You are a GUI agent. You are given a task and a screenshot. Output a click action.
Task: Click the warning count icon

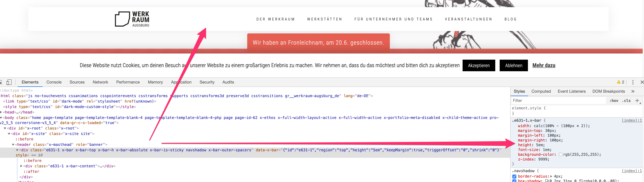[x=621, y=82]
